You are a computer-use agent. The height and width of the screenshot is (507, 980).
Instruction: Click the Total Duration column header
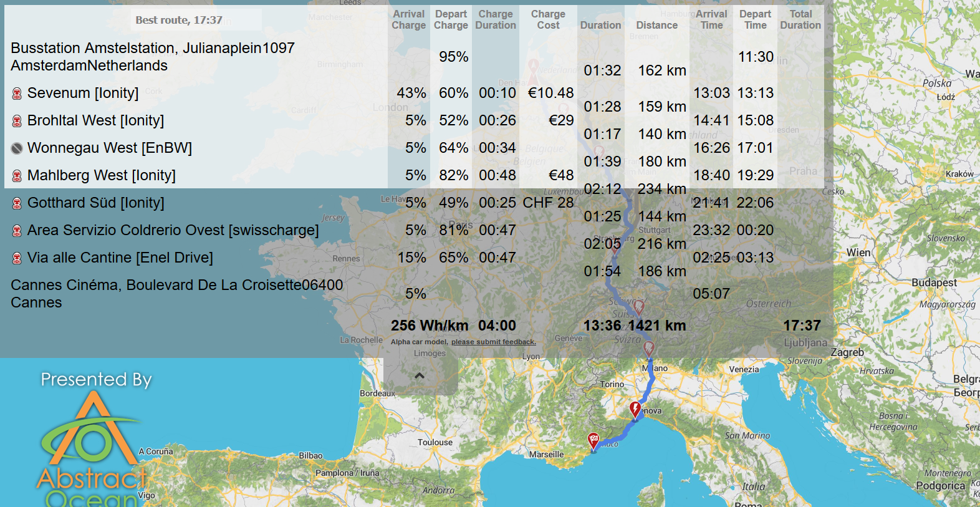800,19
